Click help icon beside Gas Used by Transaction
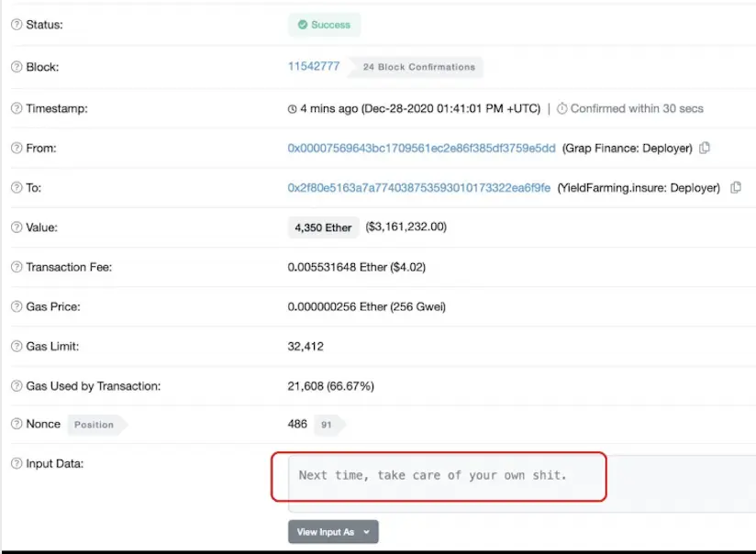 (x=17, y=386)
